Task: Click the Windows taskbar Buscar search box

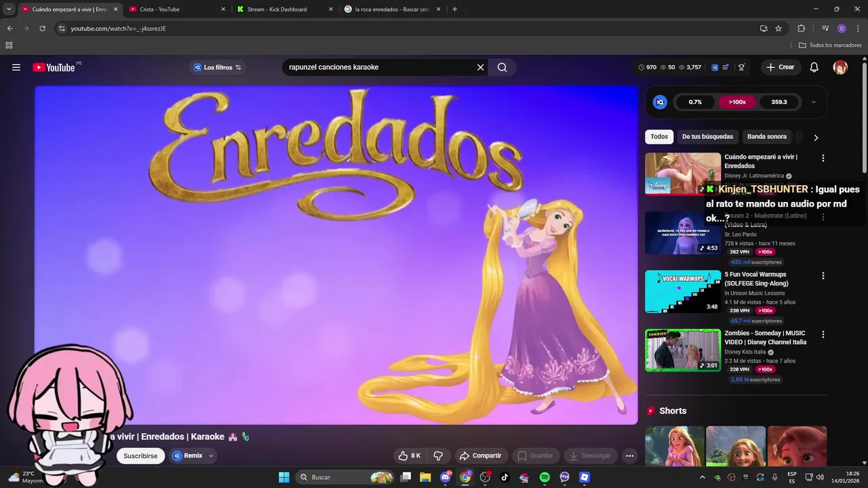Action: click(346, 477)
